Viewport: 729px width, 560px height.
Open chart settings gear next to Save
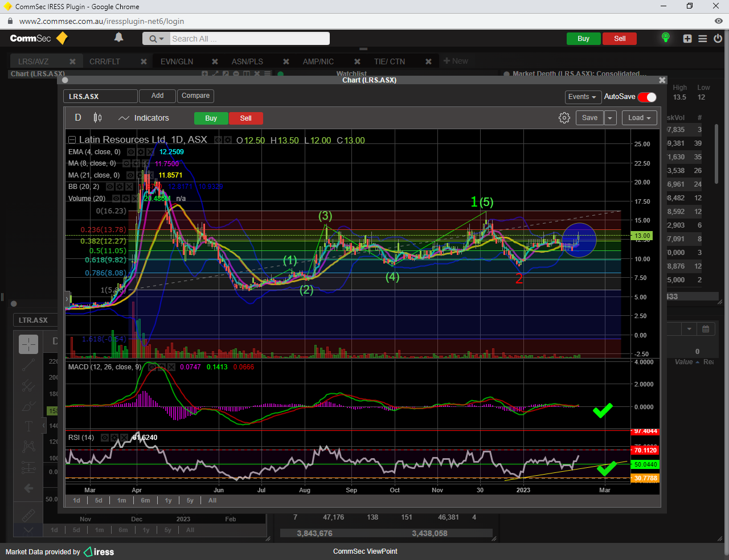pos(564,118)
